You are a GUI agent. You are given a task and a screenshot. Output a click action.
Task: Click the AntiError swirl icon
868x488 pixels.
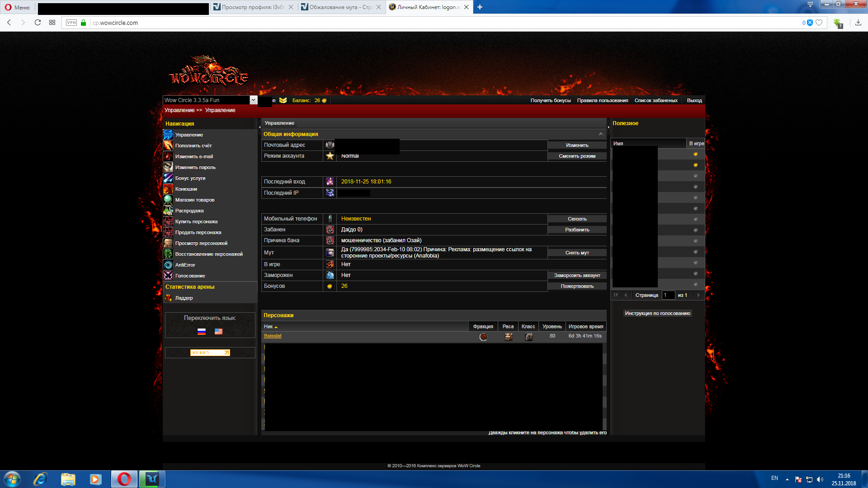point(168,265)
